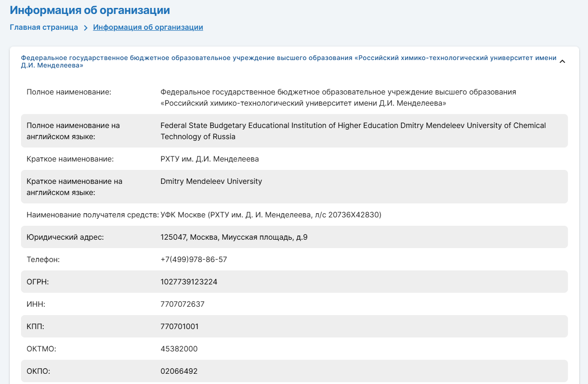Select КПП value 770701001

[179, 327]
